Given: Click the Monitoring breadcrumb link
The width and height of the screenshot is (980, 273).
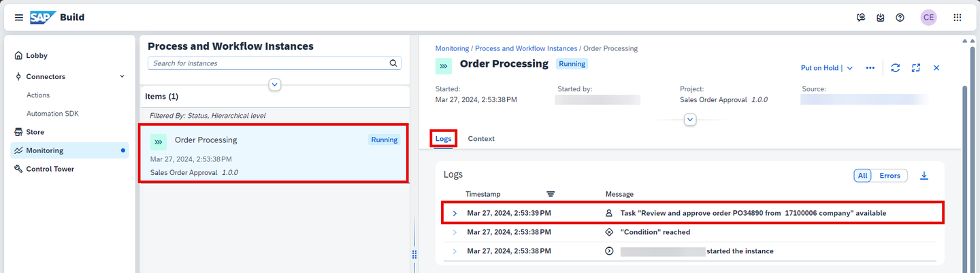Looking at the screenshot, I should [x=452, y=49].
